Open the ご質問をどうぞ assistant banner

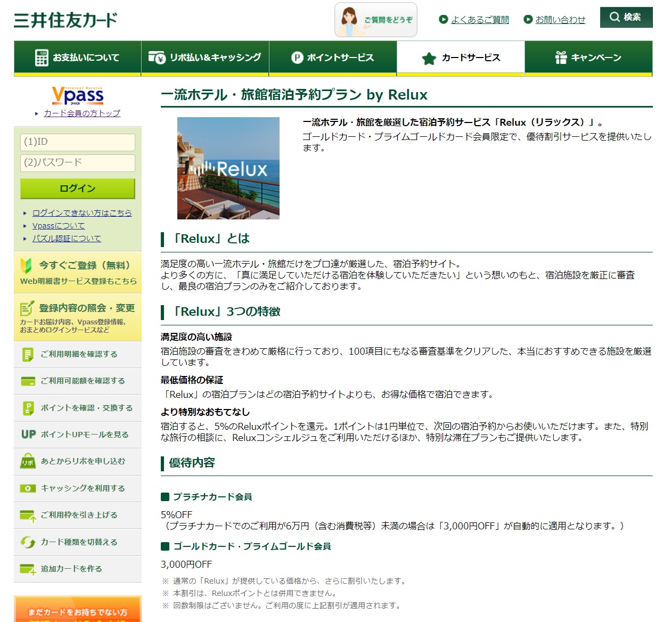coord(376,20)
